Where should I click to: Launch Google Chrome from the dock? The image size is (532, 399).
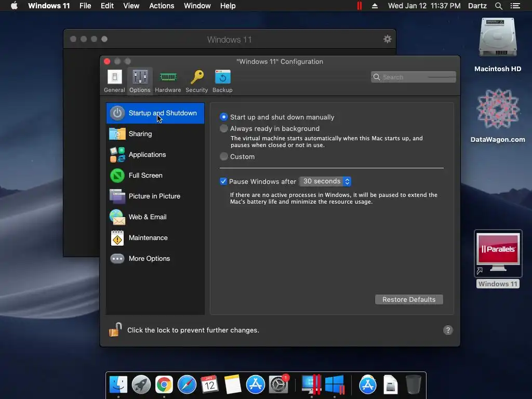pyautogui.click(x=164, y=385)
